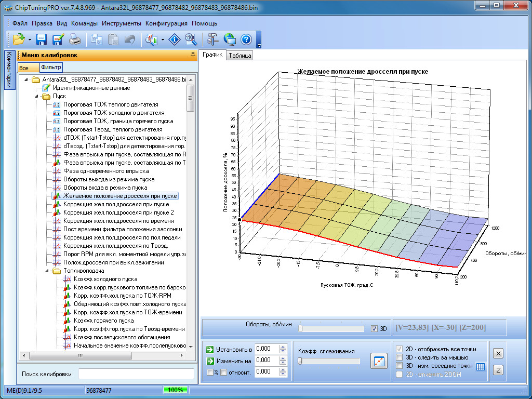Open the info diamond icon in the toolbar
Screen dimensions: 532x399
pos(175,39)
